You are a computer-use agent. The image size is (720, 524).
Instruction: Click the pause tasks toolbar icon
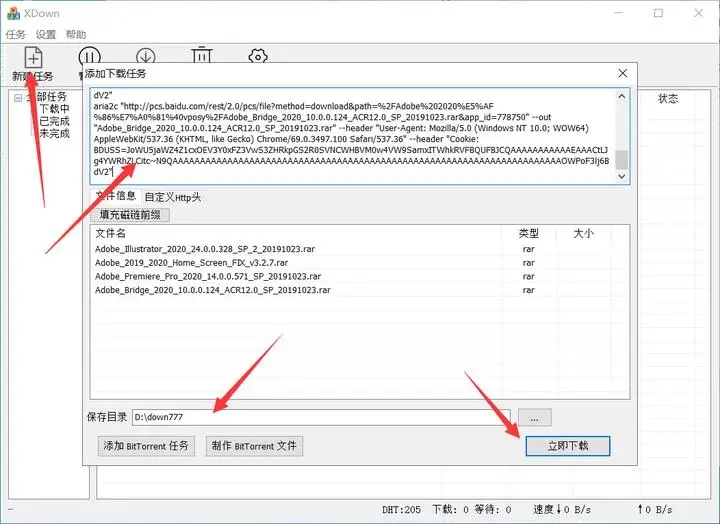(90, 56)
